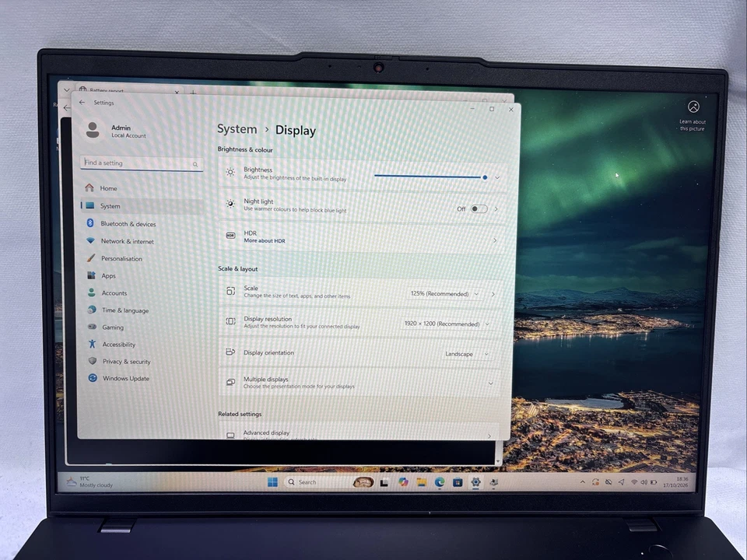Click System in the breadcrumb
The image size is (747, 560).
(237, 129)
